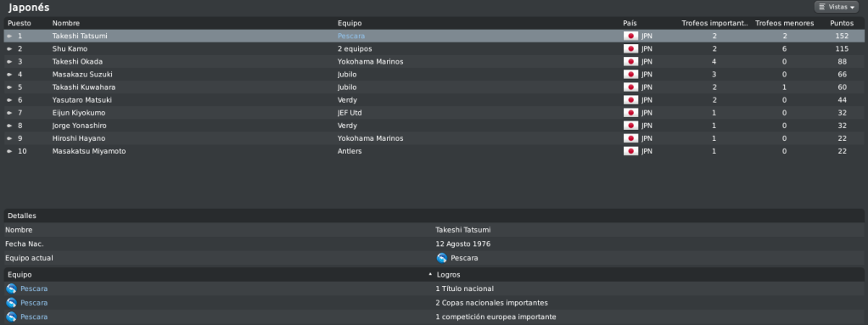
Task: Select Shu Kamo's row
Action: (434, 48)
